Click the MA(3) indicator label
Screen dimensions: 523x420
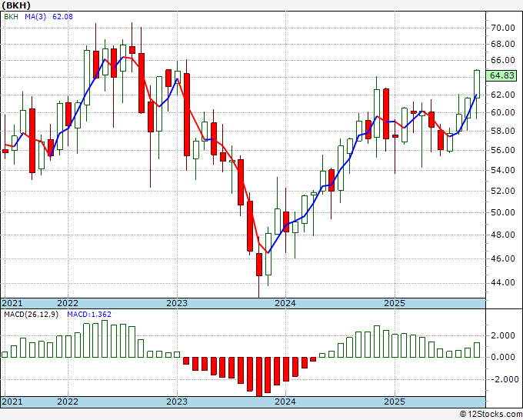35,16
